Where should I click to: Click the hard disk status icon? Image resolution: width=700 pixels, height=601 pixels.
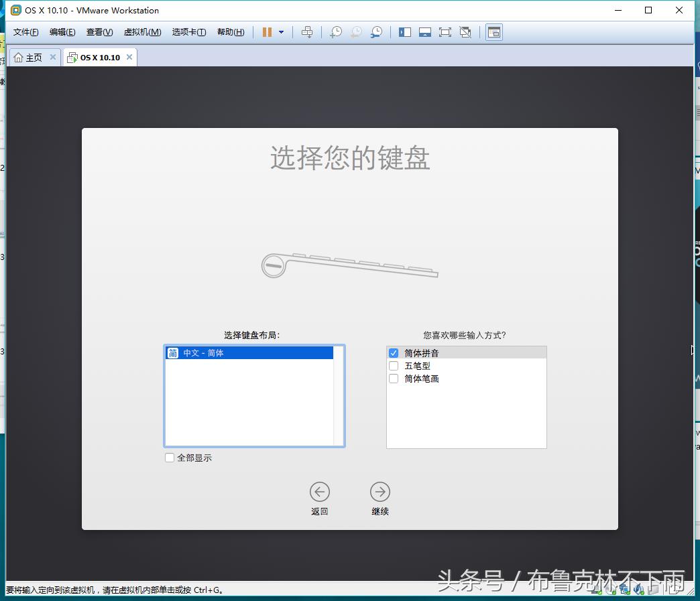(594, 590)
